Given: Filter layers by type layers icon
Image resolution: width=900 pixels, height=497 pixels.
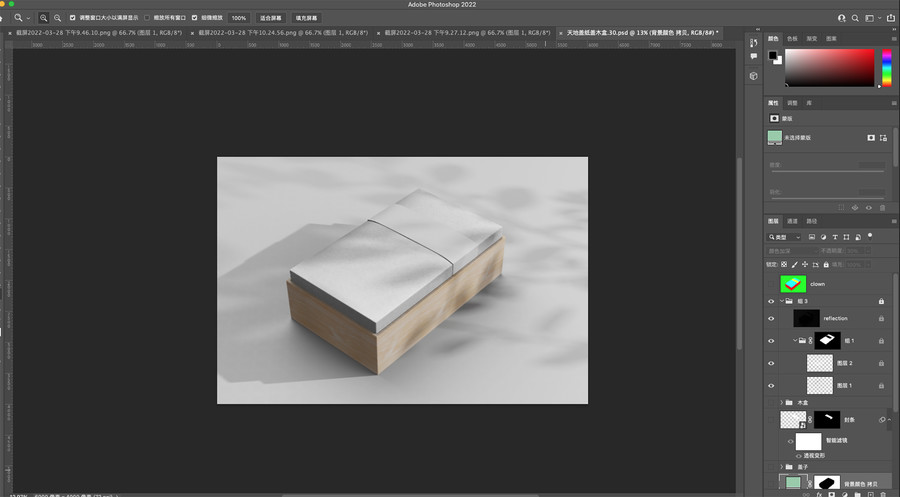Looking at the screenshot, I should click(x=835, y=237).
